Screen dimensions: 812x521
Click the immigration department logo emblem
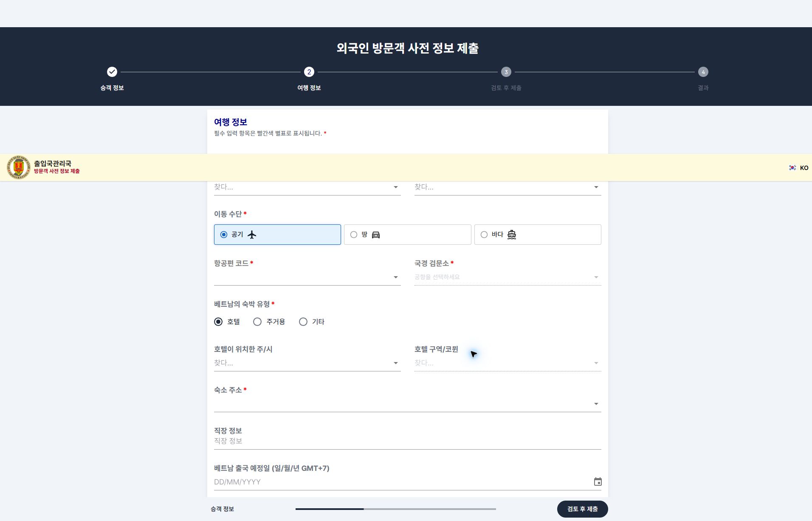click(19, 167)
